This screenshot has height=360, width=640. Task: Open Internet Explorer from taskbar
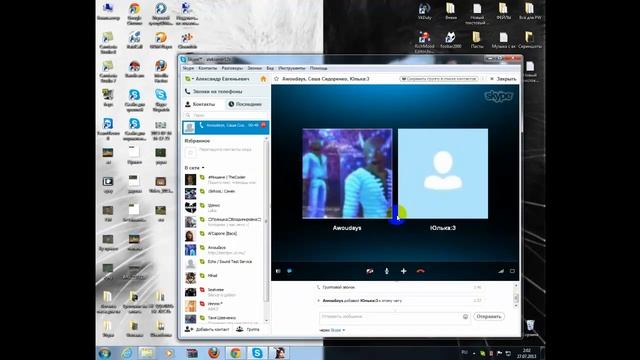[x=126, y=353]
